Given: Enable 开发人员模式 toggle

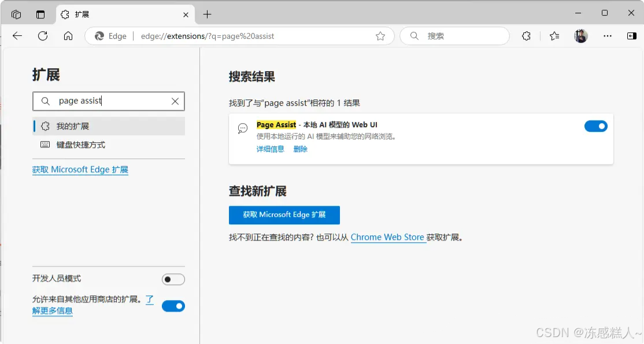Looking at the screenshot, I should click(x=173, y=279).
